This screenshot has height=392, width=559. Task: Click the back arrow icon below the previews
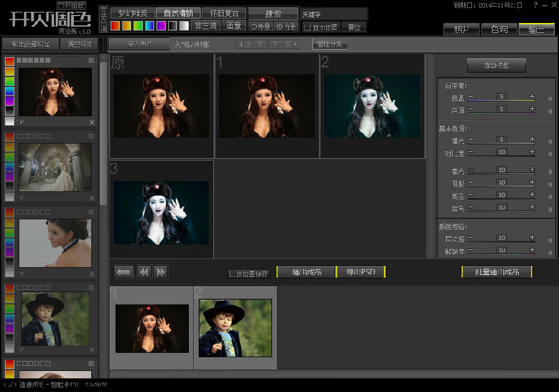(124, 271)
